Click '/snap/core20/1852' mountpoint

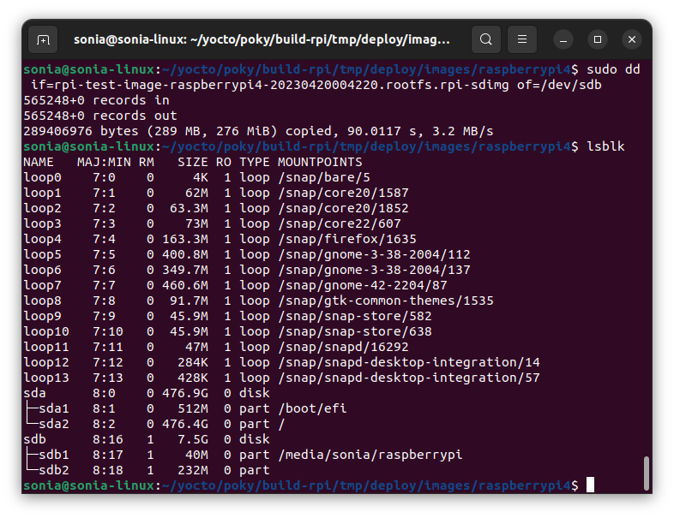point(343,209)
